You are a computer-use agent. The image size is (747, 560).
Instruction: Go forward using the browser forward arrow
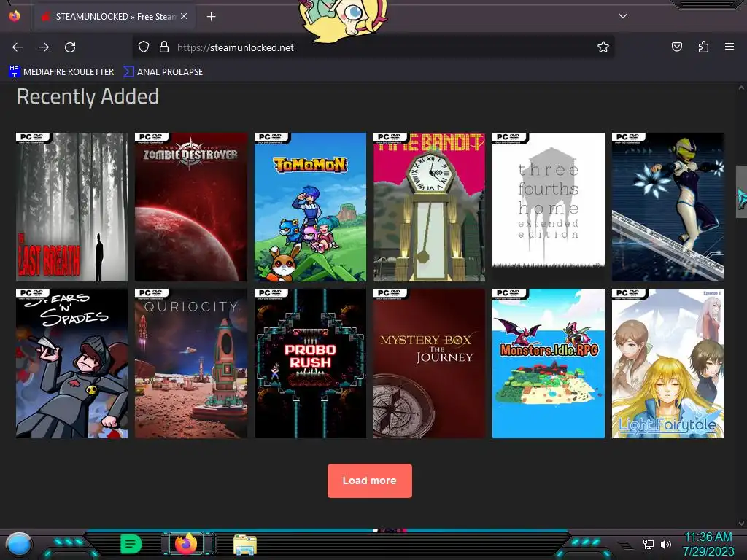[x=44, y=47]
